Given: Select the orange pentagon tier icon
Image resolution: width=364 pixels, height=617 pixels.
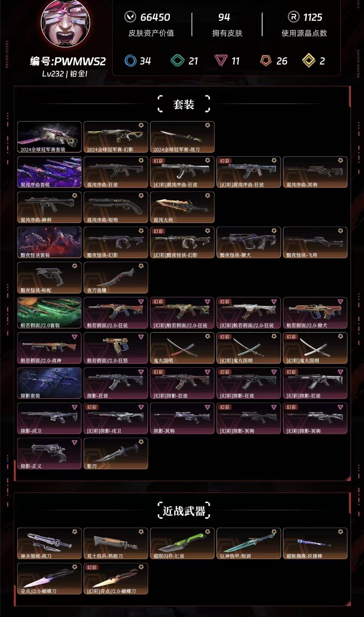Looking at the screenshot, I should tap(266, 61).
